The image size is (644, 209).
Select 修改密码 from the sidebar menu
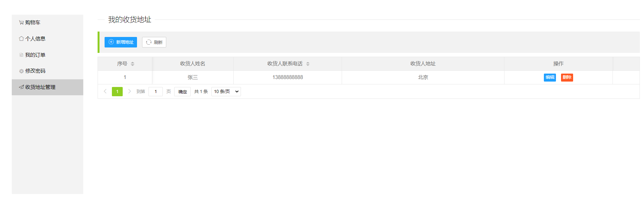click(x=35, y=71)
